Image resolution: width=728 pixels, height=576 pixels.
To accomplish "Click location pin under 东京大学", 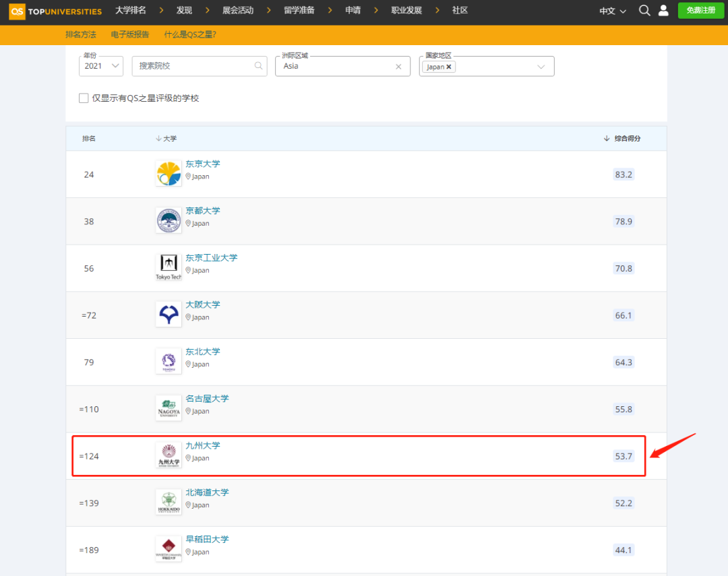I will pos(188,177).
